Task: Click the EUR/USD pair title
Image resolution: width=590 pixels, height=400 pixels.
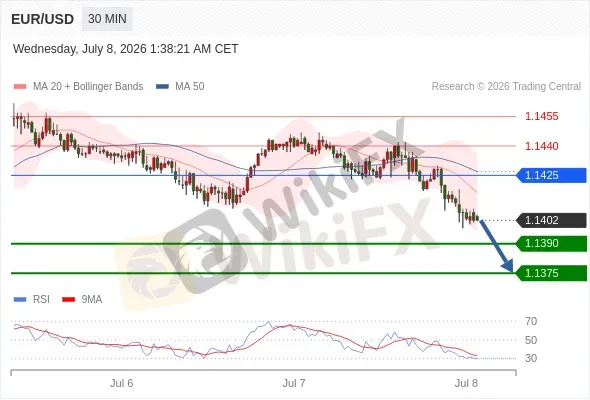Action: pos(43,19)
